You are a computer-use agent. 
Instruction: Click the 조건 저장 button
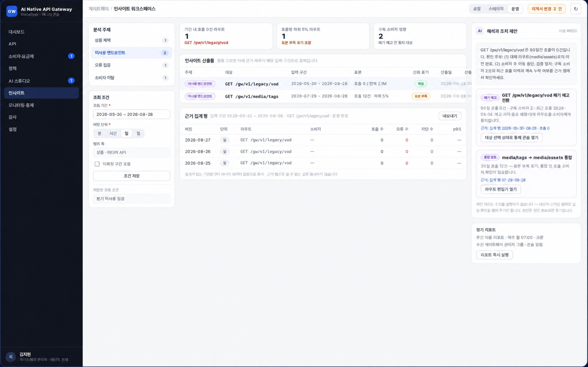click(x=131, y=176)
